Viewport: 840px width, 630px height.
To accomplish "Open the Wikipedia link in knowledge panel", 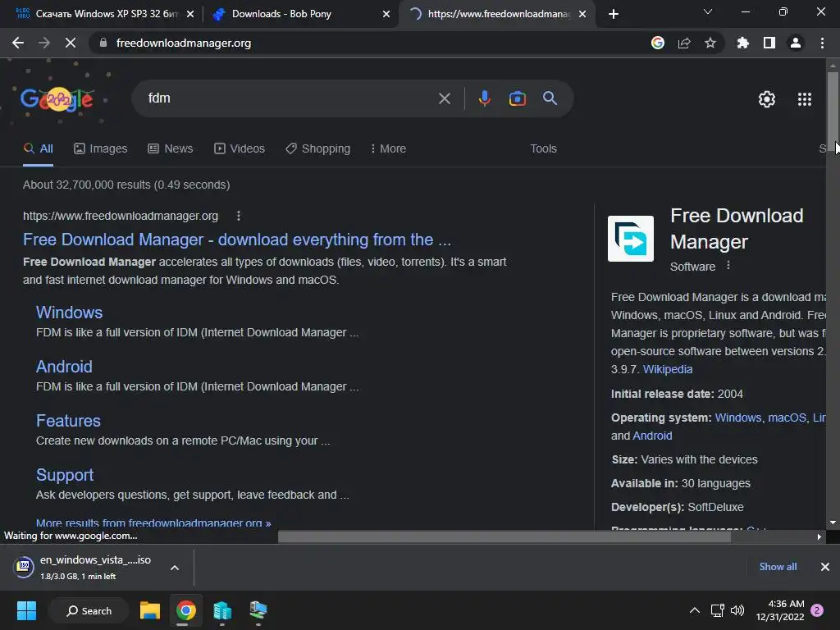I will [668, 369].
